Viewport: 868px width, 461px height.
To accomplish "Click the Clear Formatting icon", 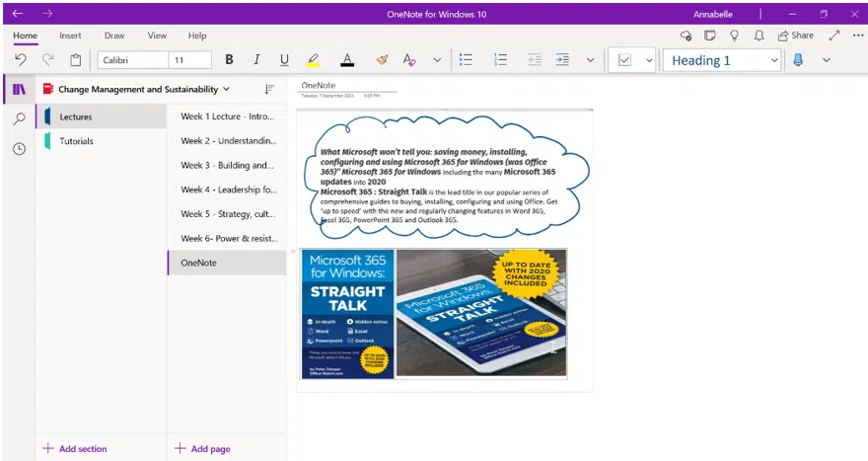I will point(409,60).
